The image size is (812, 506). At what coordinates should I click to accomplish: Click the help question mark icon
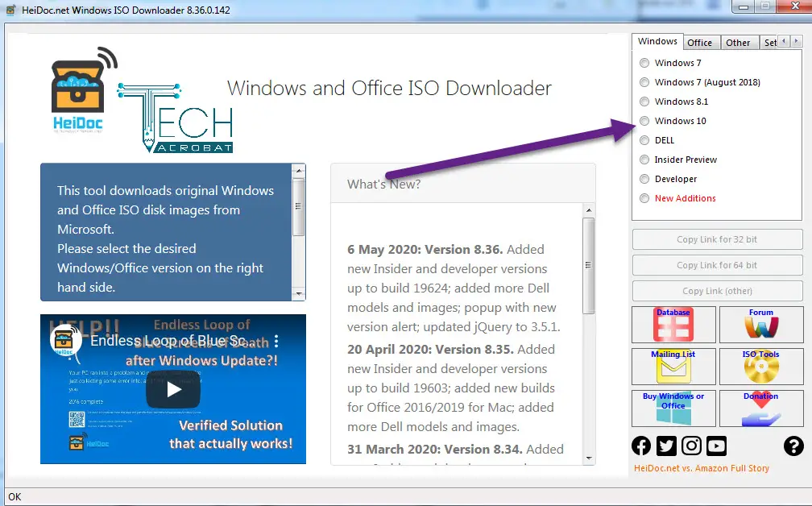[793, 446]
